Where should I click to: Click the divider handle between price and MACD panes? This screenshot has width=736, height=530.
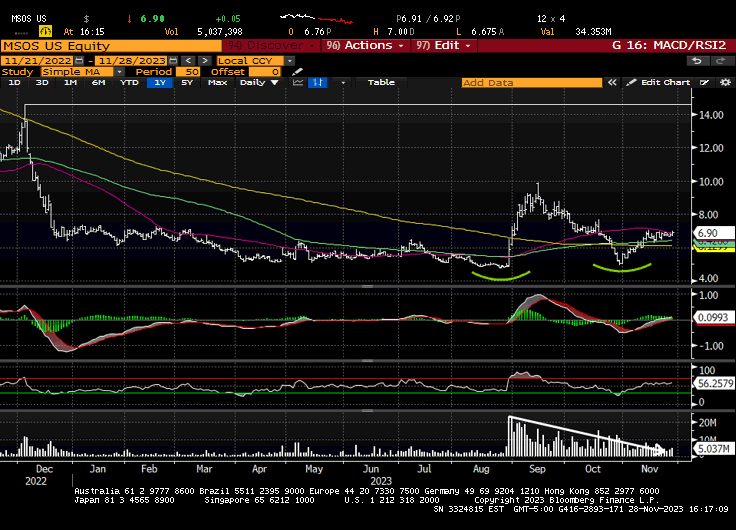click(x=368, y=286)
